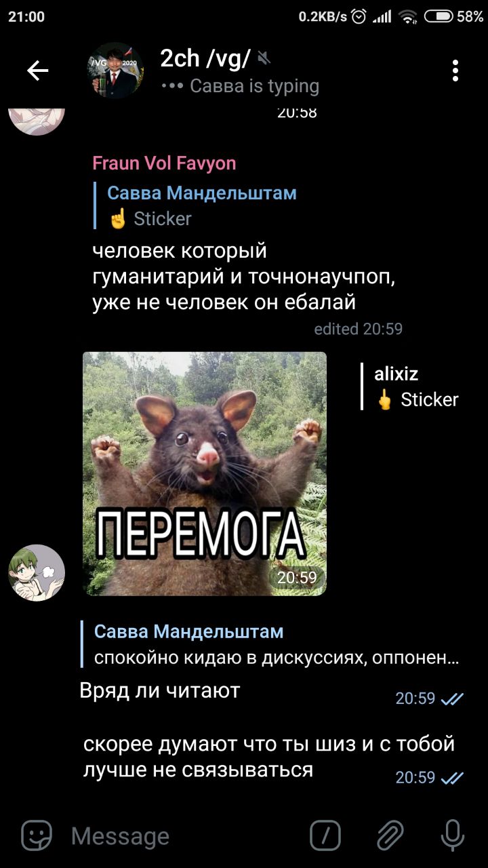This screenshot has height=868, width=488.
Task: Go back using the arrow icon
Action: [37, 71]
